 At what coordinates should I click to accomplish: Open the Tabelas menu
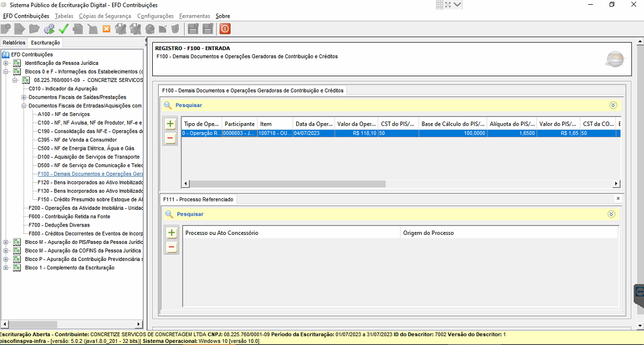point(64,16)
